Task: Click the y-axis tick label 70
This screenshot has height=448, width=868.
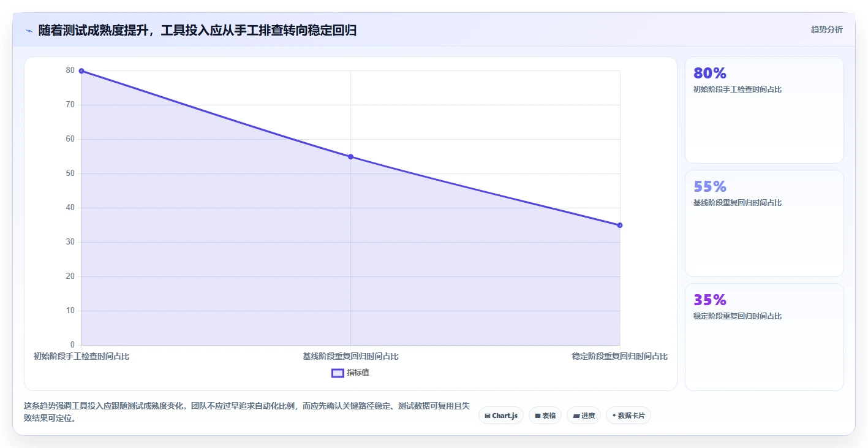Action: [70, 105]
